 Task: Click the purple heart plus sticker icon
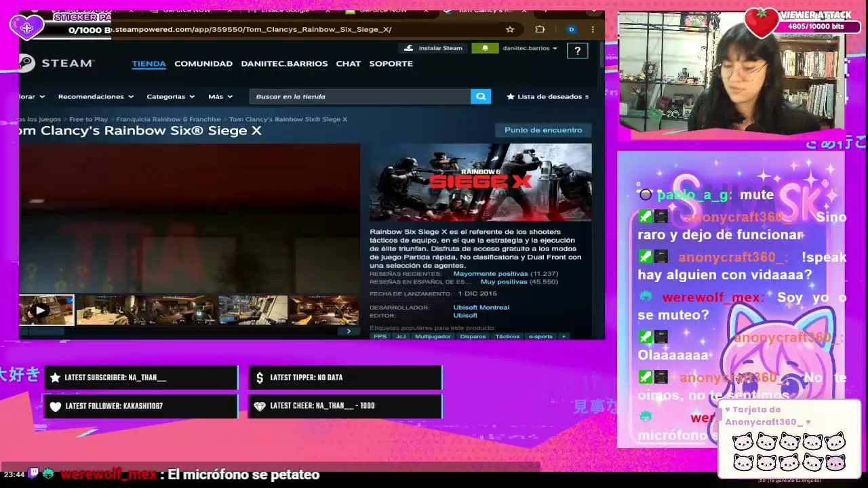point(26,27)
